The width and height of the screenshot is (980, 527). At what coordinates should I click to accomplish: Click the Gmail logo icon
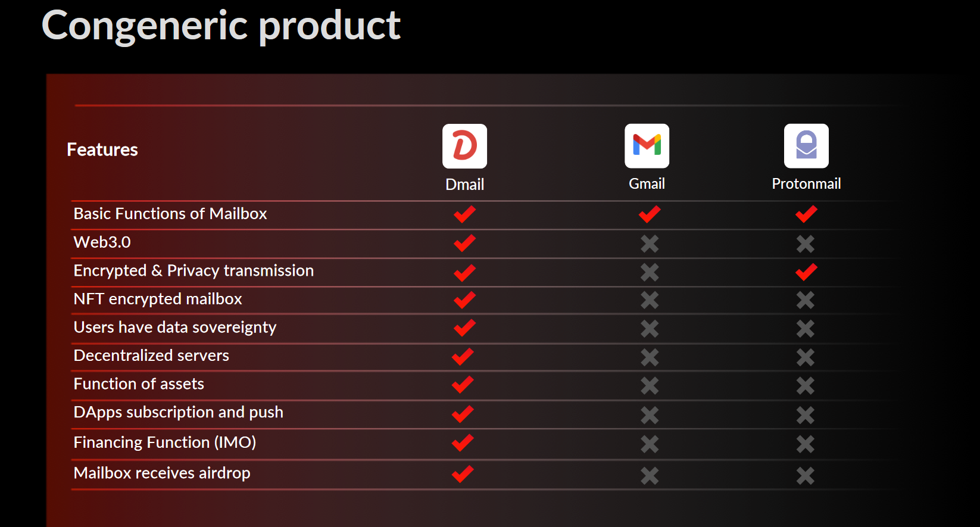click(x=647, y=146)
